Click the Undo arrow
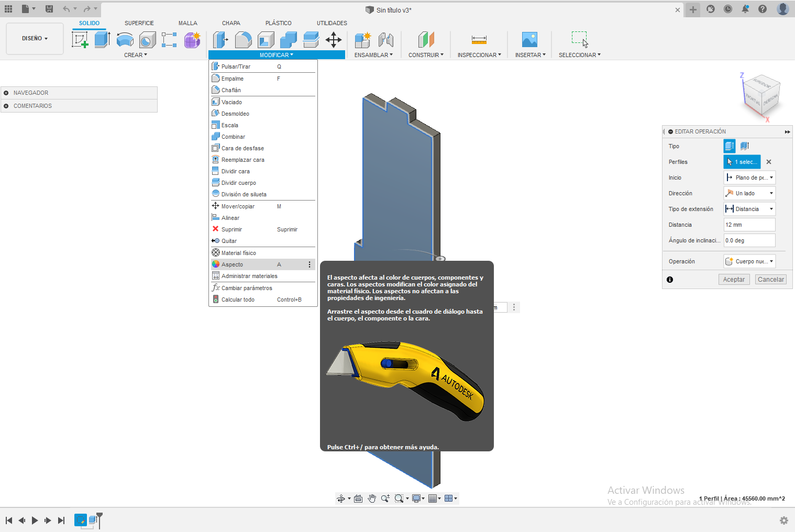 point(67,9)
